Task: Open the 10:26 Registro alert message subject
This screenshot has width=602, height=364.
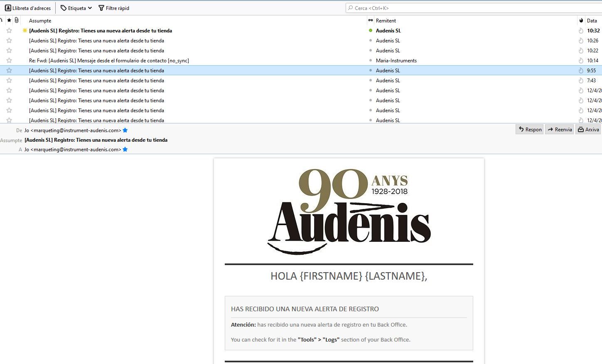Action: (x=96, y=40)
